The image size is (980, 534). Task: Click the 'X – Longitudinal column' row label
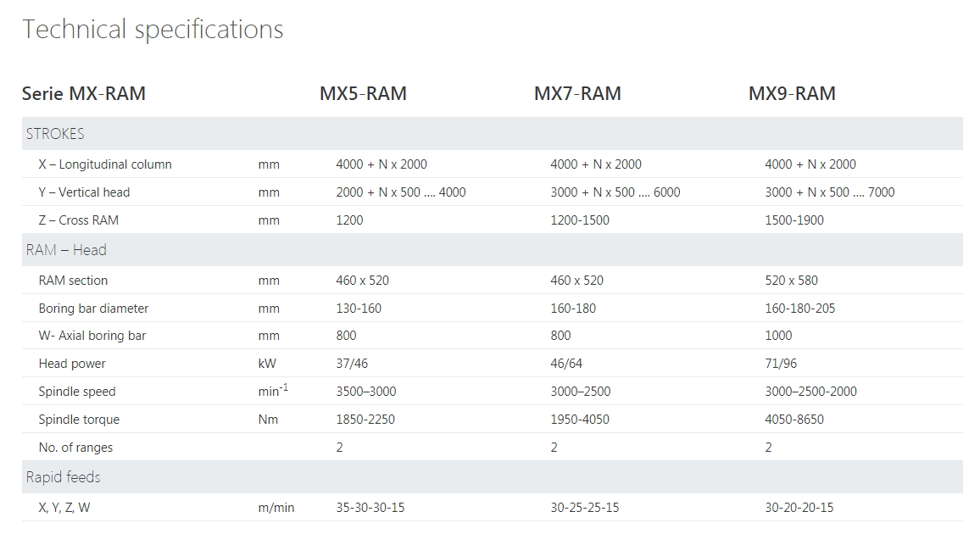coord(105,164)
